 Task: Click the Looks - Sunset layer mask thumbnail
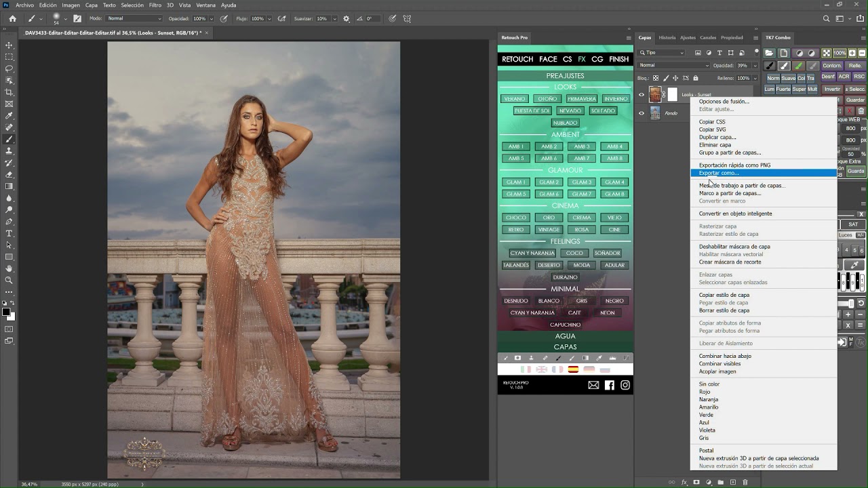[x=673, y=95]
